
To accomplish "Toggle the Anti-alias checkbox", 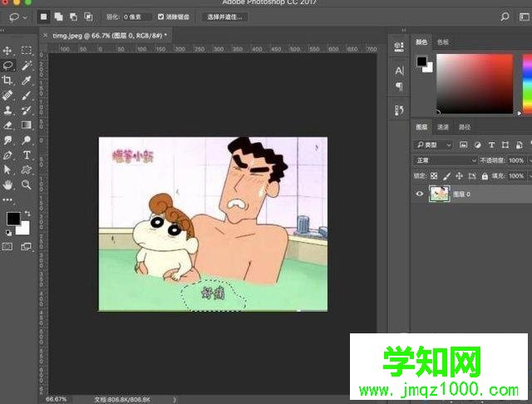I will (x=160, y=17).
